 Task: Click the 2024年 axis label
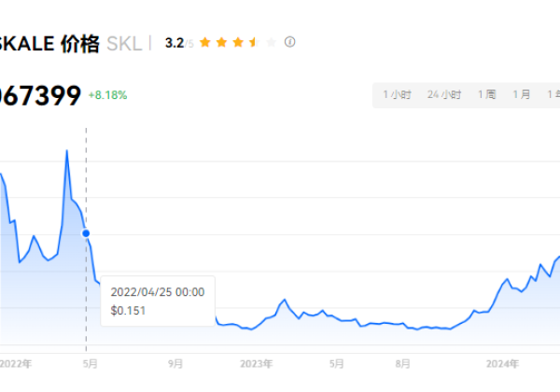pyautogui.click(x=502, y=364)
